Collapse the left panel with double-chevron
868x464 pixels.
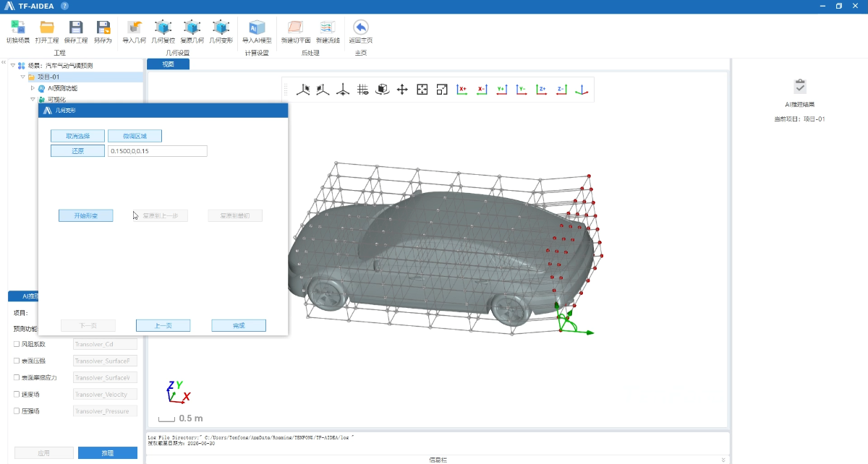pyautogui.click(x=3, y=63)
